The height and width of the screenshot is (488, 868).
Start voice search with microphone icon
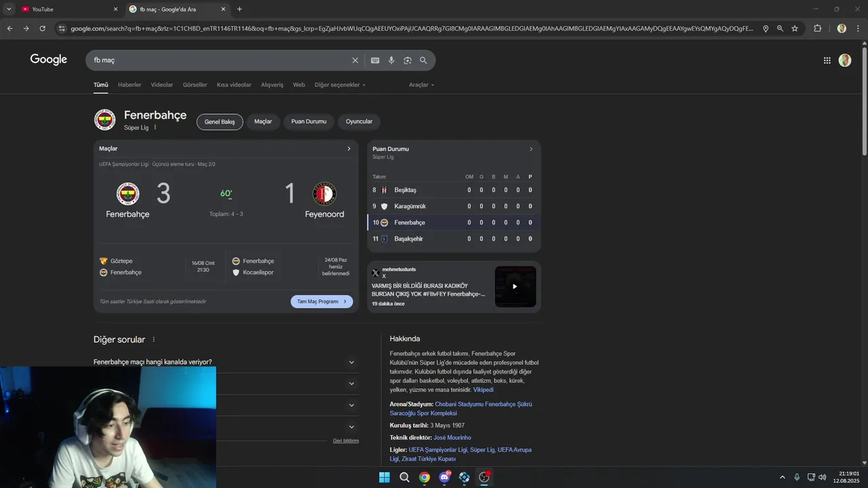click(391, 60)
